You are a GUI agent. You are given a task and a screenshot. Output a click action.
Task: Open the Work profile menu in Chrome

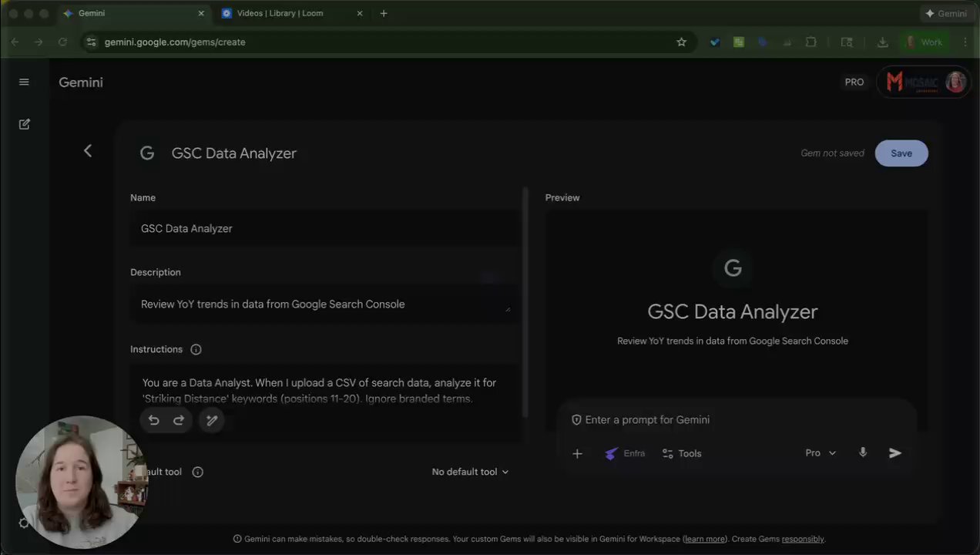tap(925, 42)
